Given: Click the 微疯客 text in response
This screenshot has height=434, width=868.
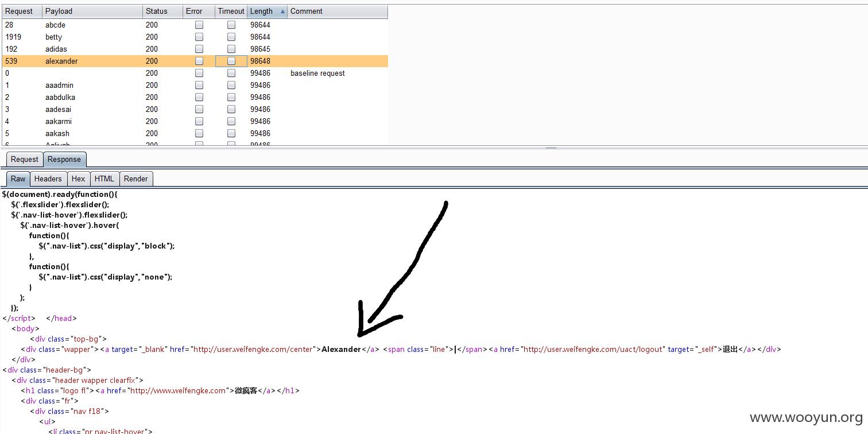Looking at the screenshot, I should coord(246,390).
